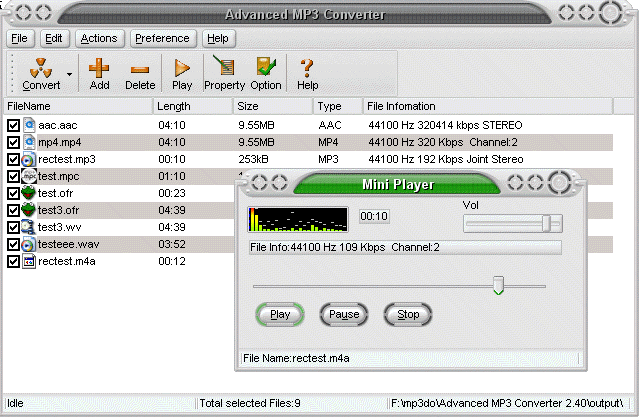Uncheck the rectest.mp3 checkbox

[13, 159]
